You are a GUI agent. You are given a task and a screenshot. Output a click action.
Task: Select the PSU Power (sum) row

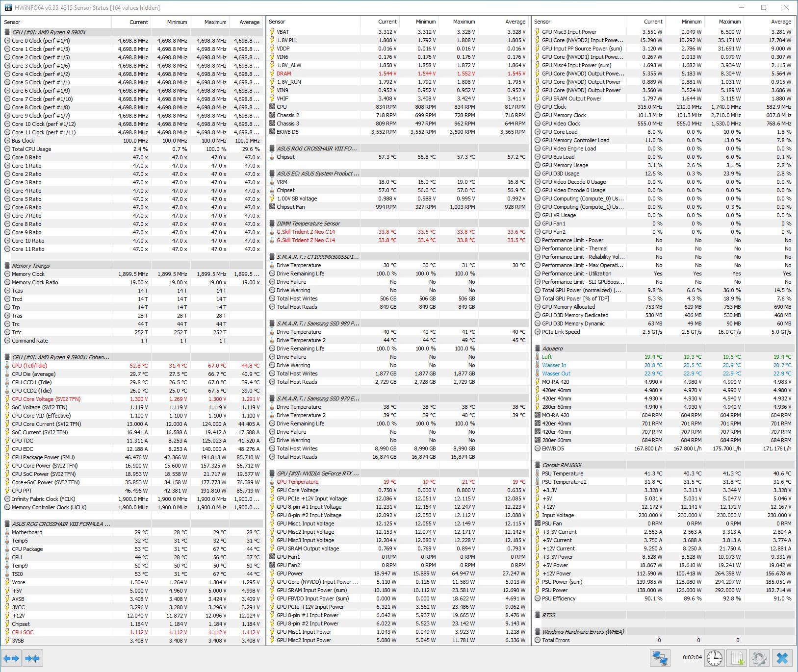click(x=664, y=582)
